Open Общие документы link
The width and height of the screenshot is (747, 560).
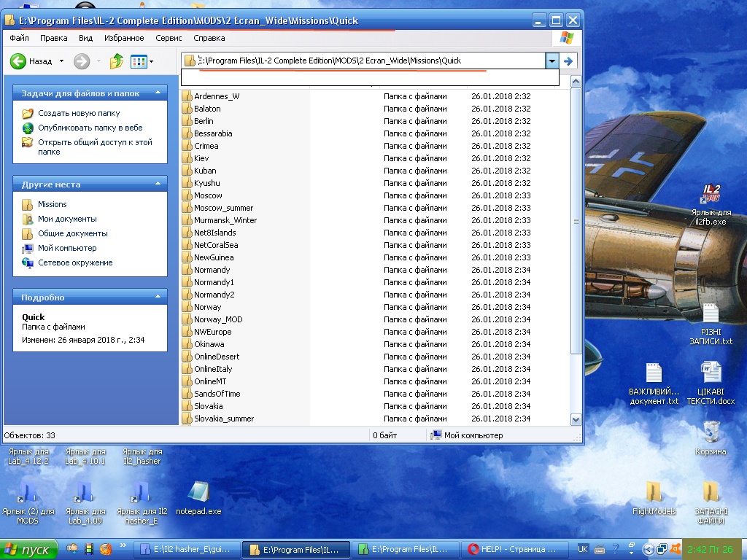[x=73, y=233]
